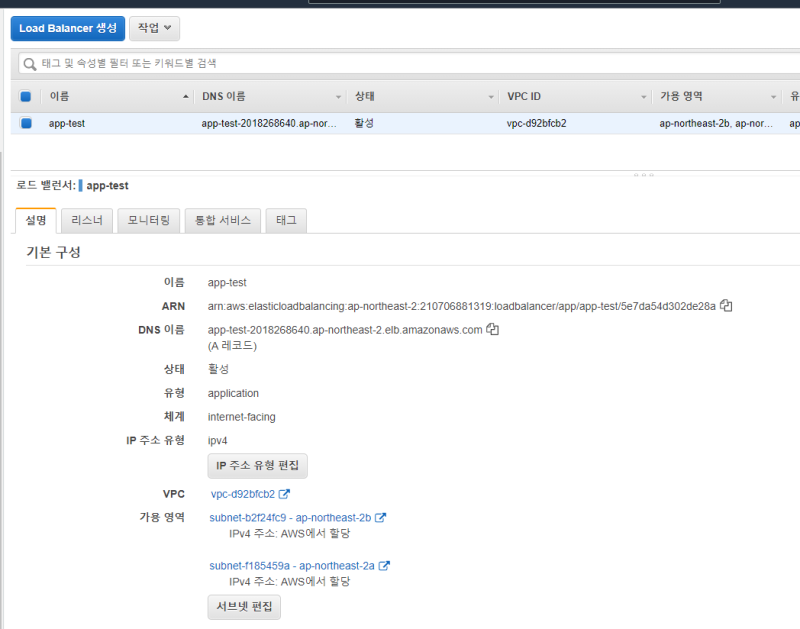The width and height of the screenshot is (800, 629).
Task: Switch to the 리스너 tab
Action: coord(86,220)
